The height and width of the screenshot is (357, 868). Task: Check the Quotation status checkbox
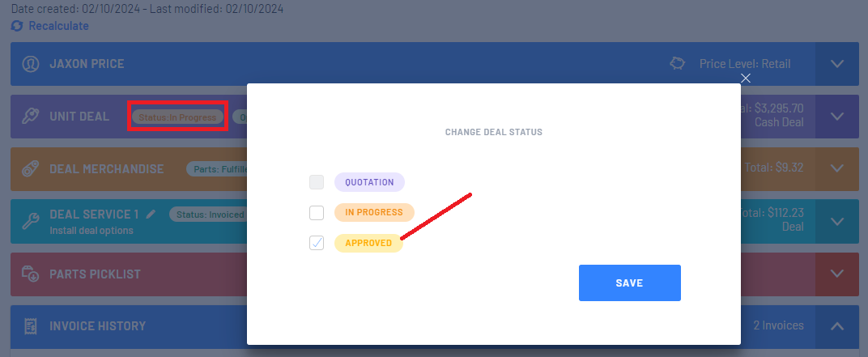(x=317, y=182)
